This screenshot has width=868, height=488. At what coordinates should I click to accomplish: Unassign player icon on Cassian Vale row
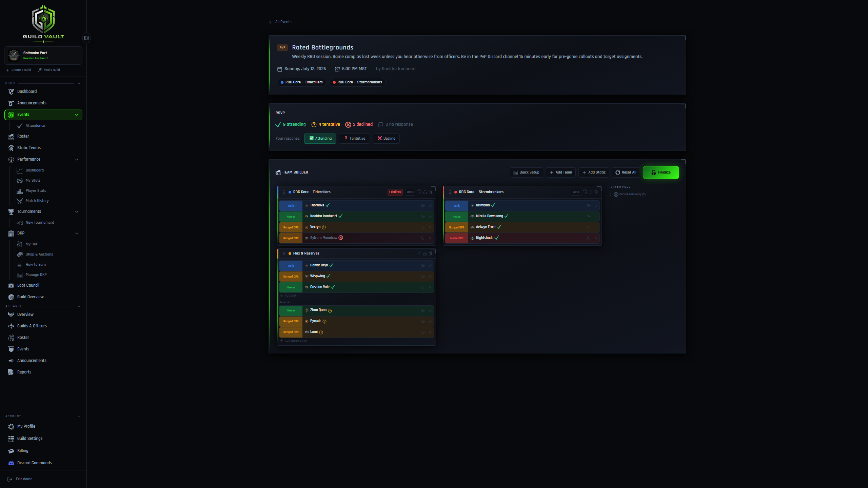(x=422, y=287)
